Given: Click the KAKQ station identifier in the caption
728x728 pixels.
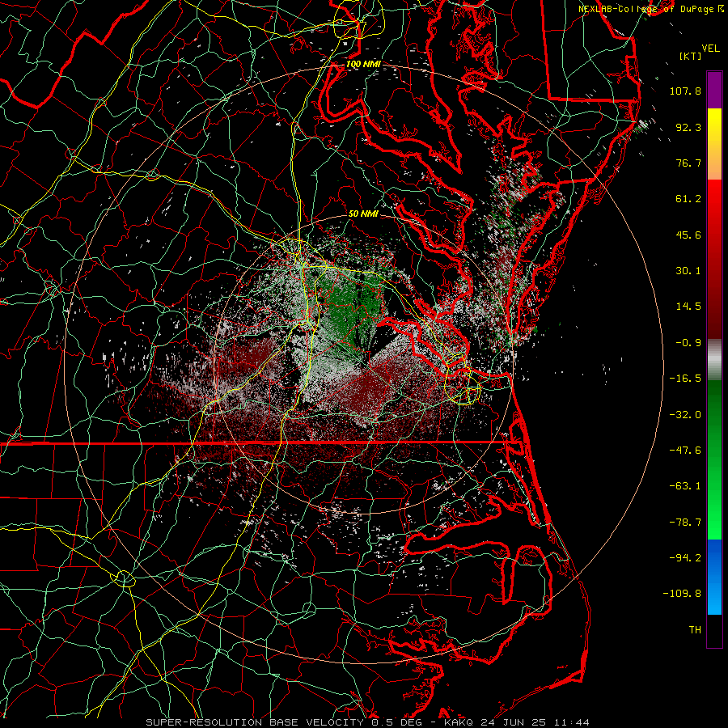Looking at the screenshot, I should pos(459,722).
